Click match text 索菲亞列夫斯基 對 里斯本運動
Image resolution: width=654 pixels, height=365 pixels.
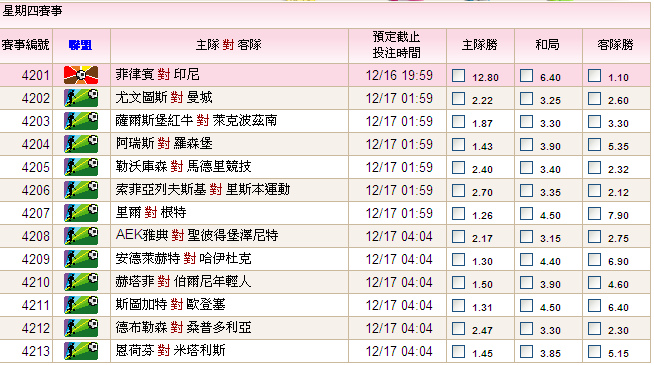pos(203,189)
